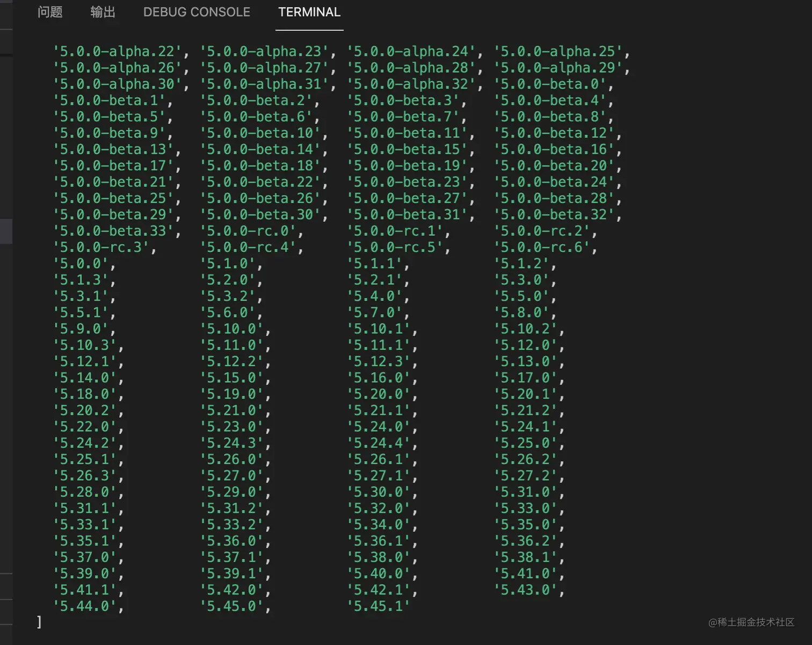Click the '5.35.1' version entry
The width and height of the screenshot is (812, 645).
pyautogui.click(x=85, y=541)
